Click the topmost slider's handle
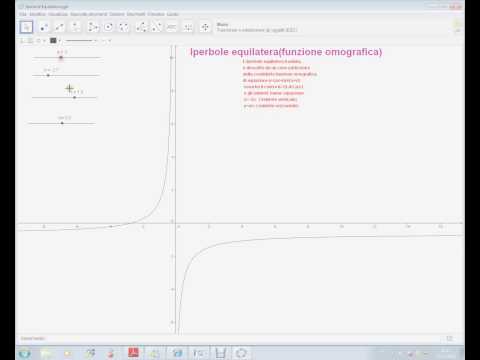Image resolution: width=480 pixels, height=360 pixels. (61, 58)
